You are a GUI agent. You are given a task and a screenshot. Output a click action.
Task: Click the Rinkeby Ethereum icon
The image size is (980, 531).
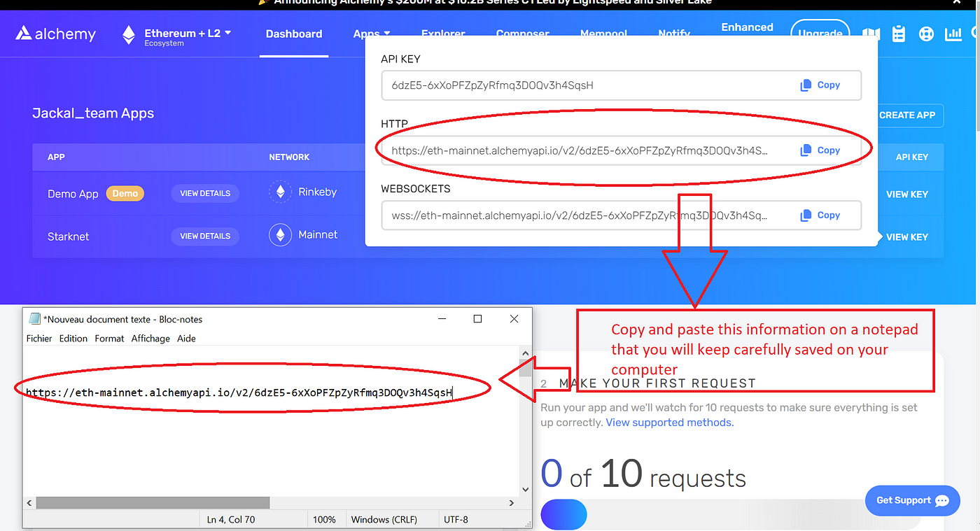(281, 192)
